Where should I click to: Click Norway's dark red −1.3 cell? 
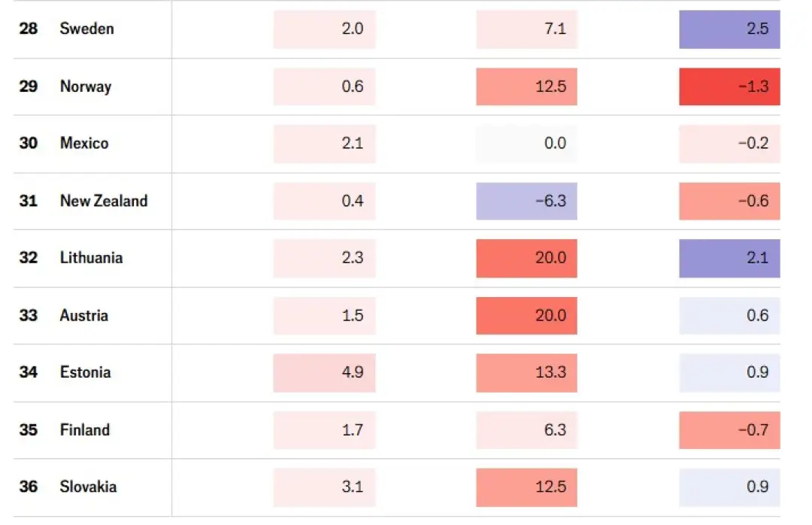point(729,86)
